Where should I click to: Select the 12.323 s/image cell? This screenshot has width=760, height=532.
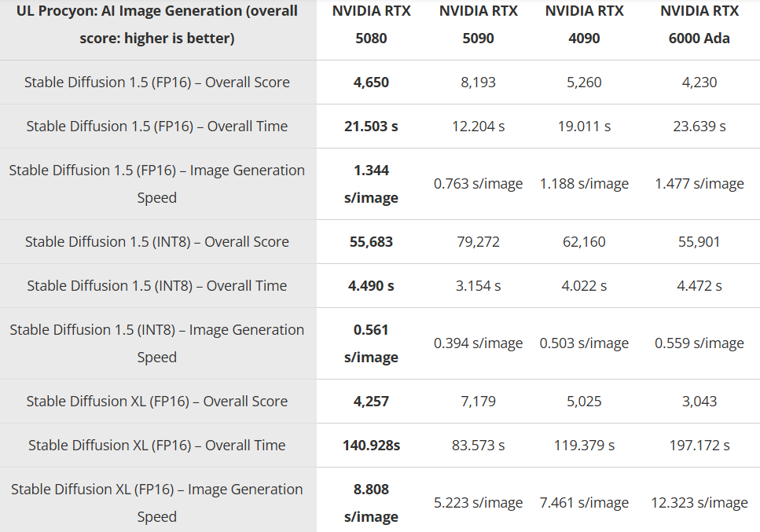tap(699, 503)
